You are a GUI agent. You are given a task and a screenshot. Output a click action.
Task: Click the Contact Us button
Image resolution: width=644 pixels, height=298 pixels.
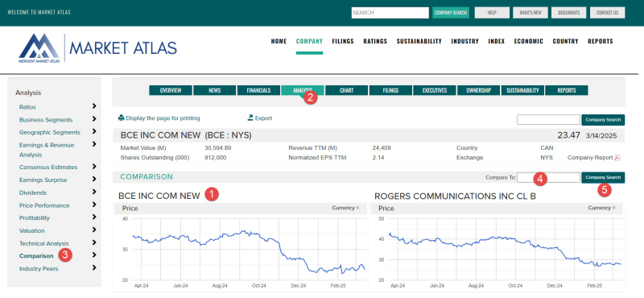point(608,13)
